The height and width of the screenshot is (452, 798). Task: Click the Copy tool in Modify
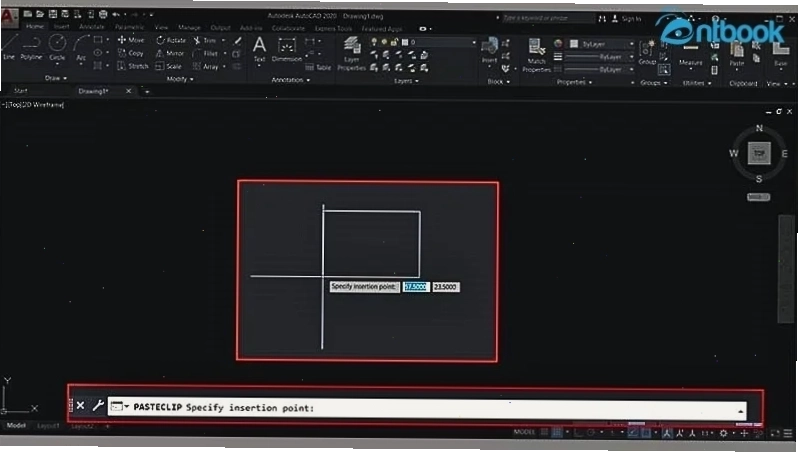click(130, 53)
